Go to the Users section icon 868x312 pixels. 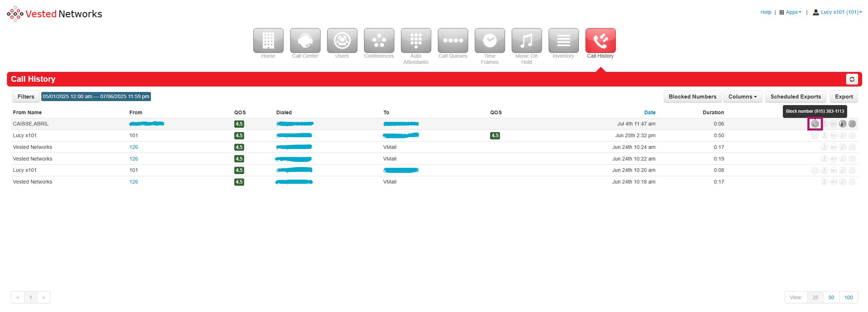coord(342,41)
